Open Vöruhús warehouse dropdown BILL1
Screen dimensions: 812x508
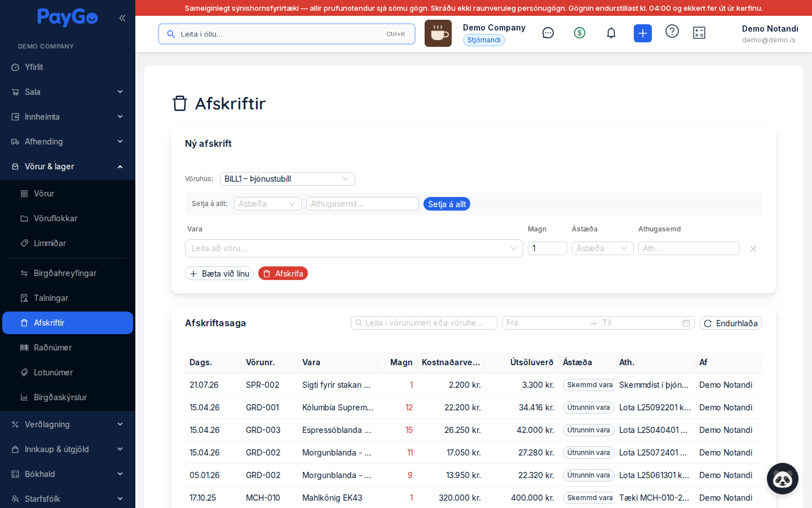pyautogui.click(x=287, y=179)
